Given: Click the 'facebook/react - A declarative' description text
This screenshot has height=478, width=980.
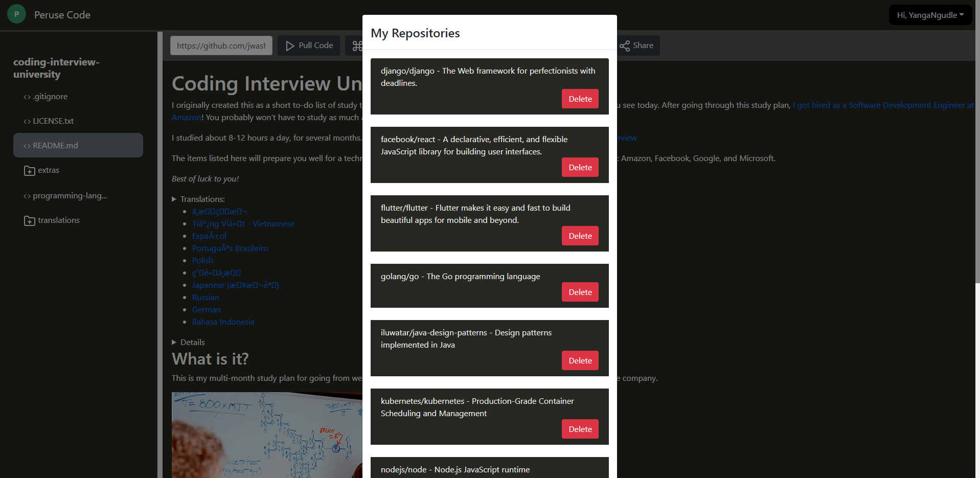Looking at the screenshot, I should pyautogui.click(x=474, y=145).
